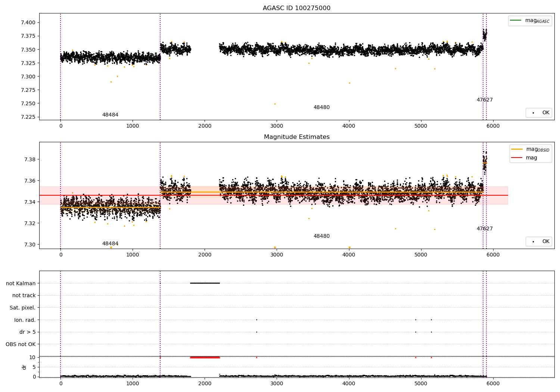Click the AGASC ID 100275000 title
The image size is (560, 392).
click(x=297, y=8)
